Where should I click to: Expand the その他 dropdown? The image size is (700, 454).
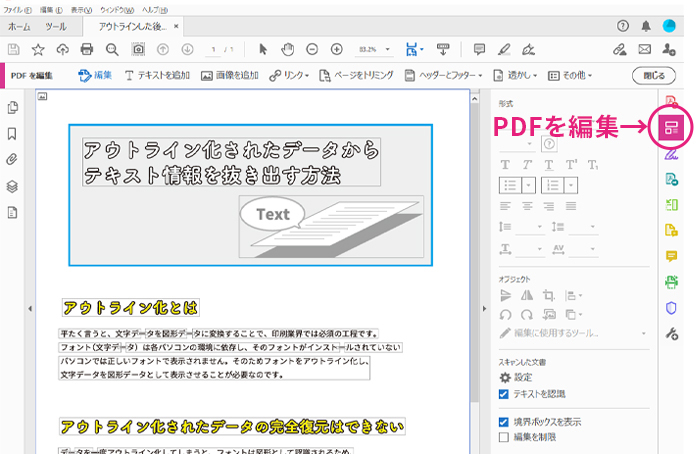pos(590,76)
